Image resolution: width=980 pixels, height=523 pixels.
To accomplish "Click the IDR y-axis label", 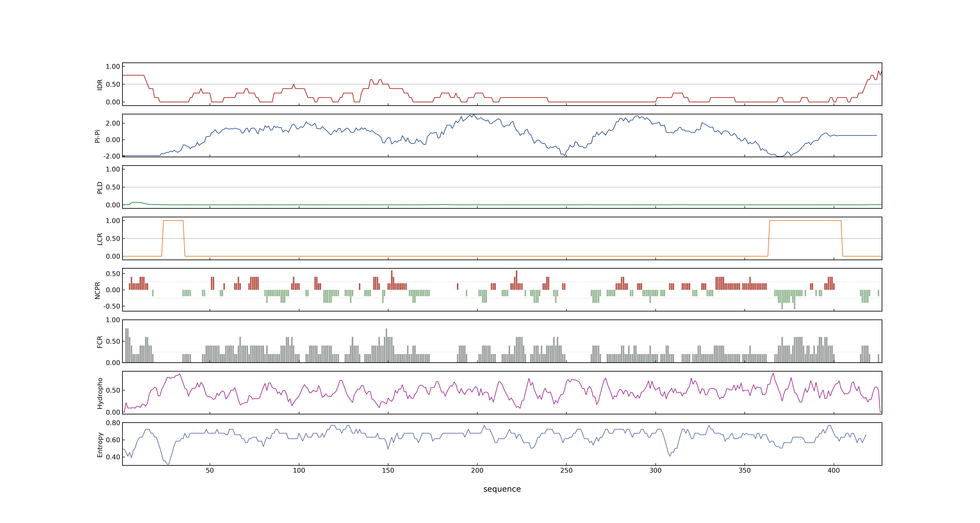I will (100, 85).
